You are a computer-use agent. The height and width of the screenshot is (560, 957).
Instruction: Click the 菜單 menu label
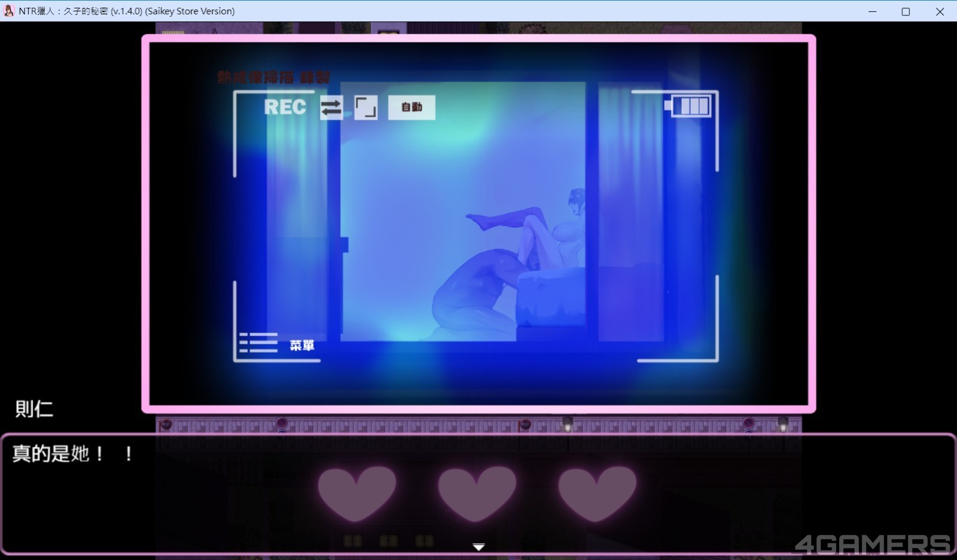pyautogui.click(x=302, y=345)
